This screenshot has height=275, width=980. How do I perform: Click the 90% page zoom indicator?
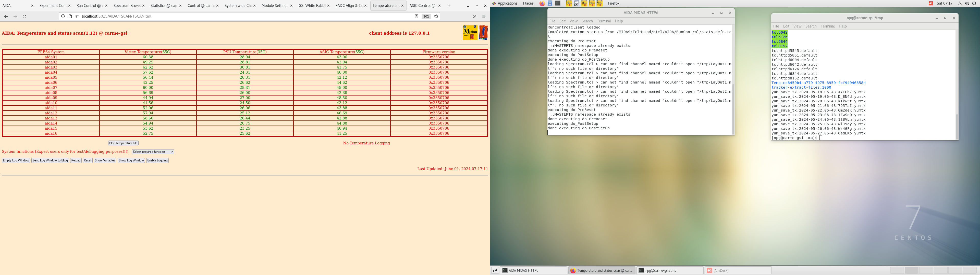click(426, 16)
